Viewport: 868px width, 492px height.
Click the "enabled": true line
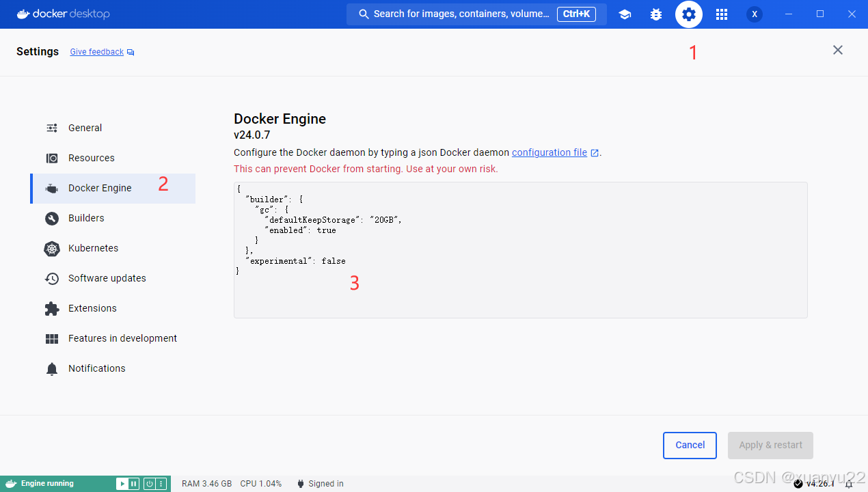coord(300,230)
